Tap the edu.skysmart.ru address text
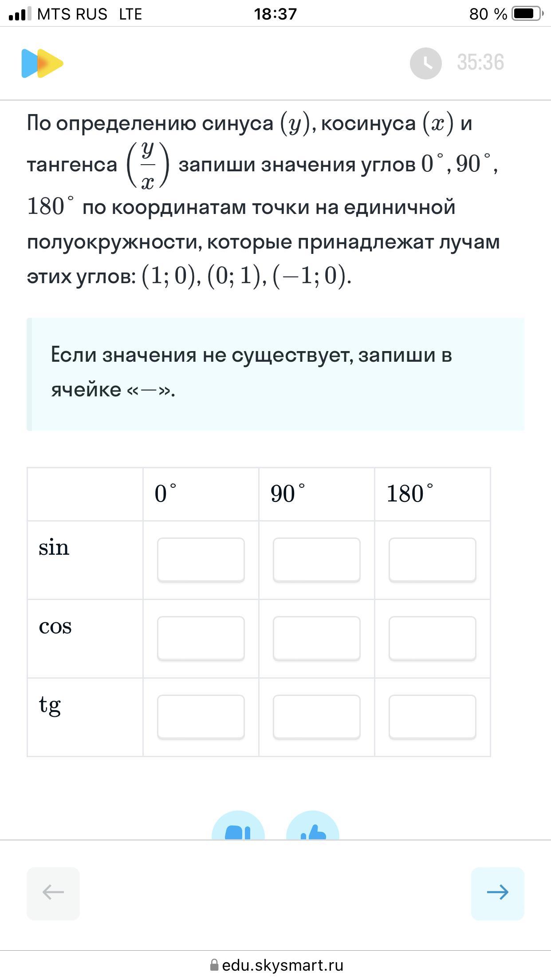 283,965
